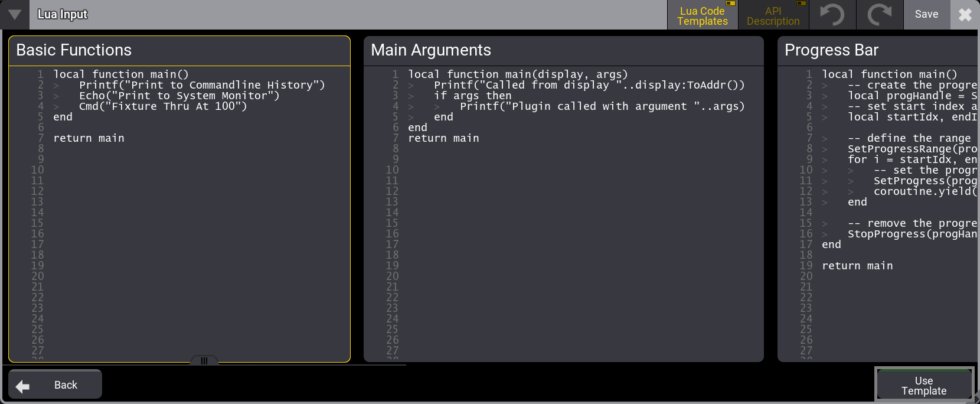Image resolution: width=980 pixels, height=404 pixels.
Task: Click 'return main' in Progress Bar template
Action: [x=857, y=266]
